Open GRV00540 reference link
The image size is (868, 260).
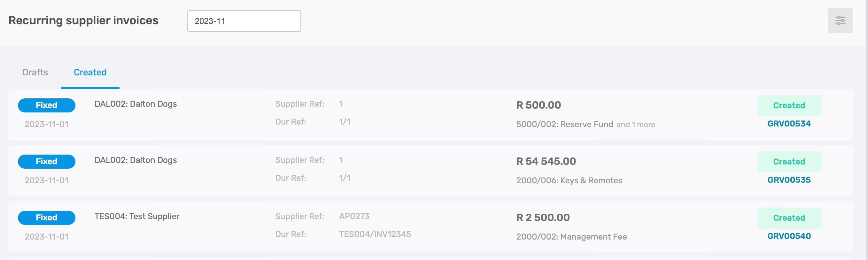(789, 236)
